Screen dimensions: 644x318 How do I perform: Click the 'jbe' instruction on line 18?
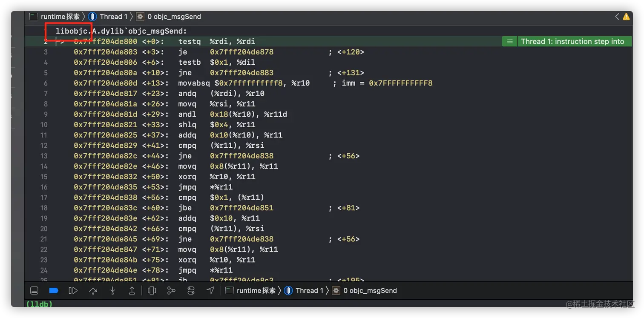pyautogui.click(x=185, y=208)
